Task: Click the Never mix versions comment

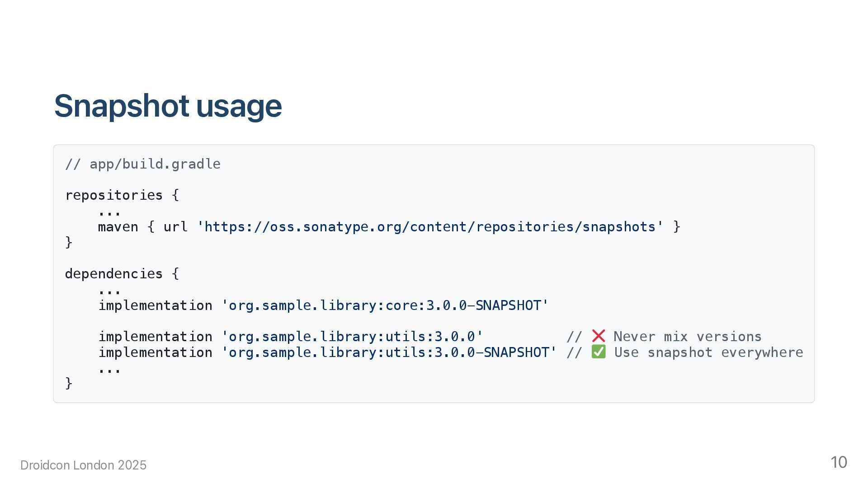Action: (687, 336)
